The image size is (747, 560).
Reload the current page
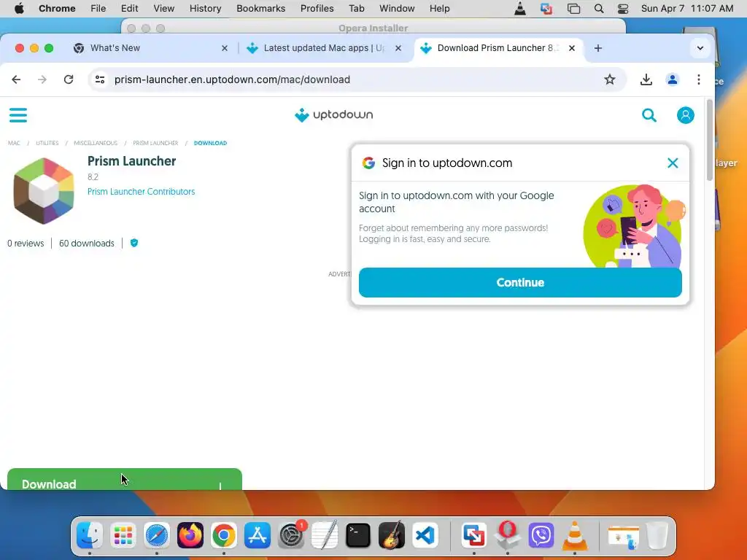pos(69,79)
